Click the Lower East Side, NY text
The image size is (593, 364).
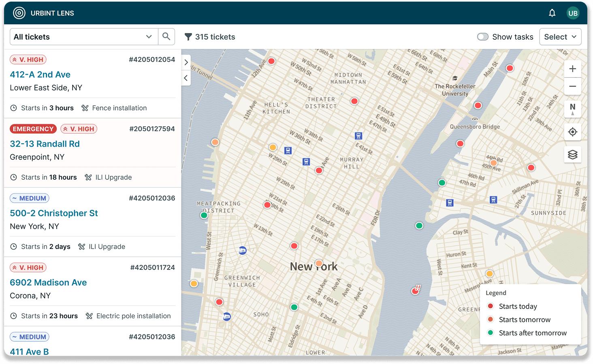(46, 88)
